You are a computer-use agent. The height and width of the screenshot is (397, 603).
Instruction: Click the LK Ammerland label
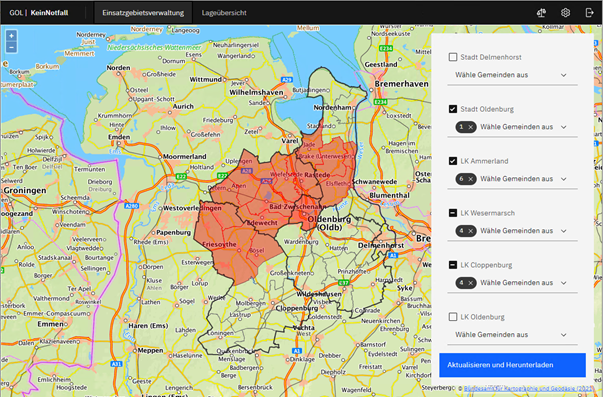pos(484,161)
